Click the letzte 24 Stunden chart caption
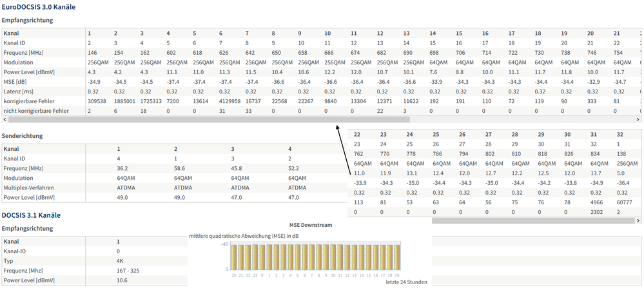This screenshot has width=644, height=290. (407, 282)
